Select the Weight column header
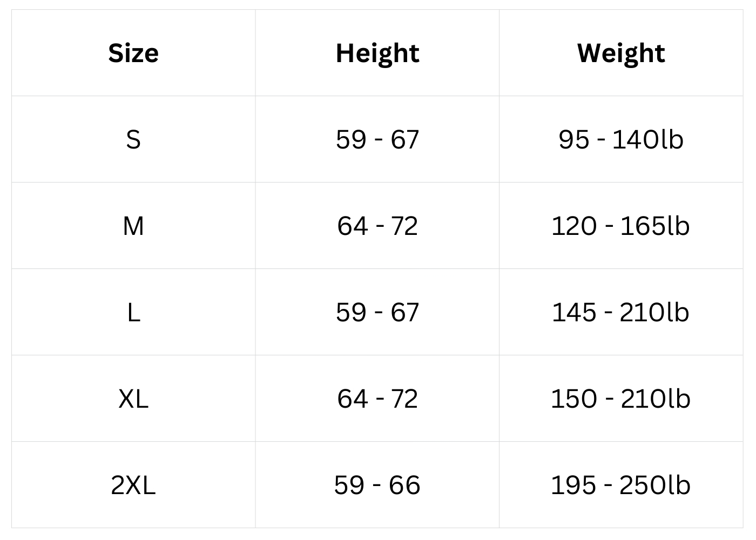The width and height of the screenshot is (756, 540). coord(621,53)
